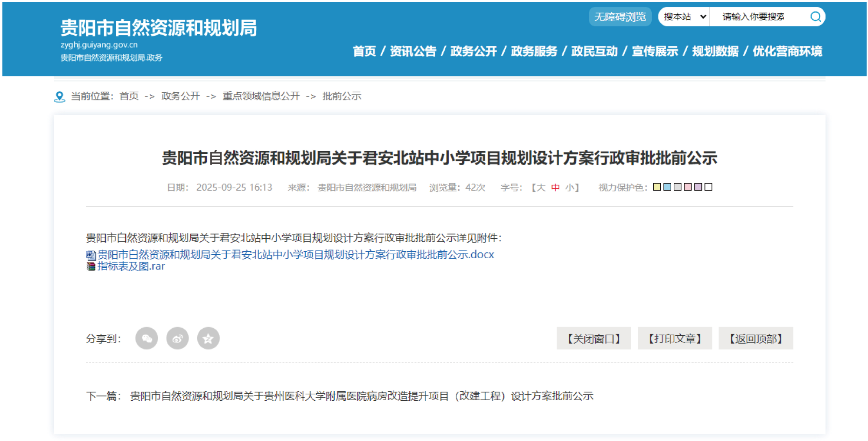Screen dimensions: 868x441
Task: Open the 政民互动 menu item
Action: (x=596, y=51)
